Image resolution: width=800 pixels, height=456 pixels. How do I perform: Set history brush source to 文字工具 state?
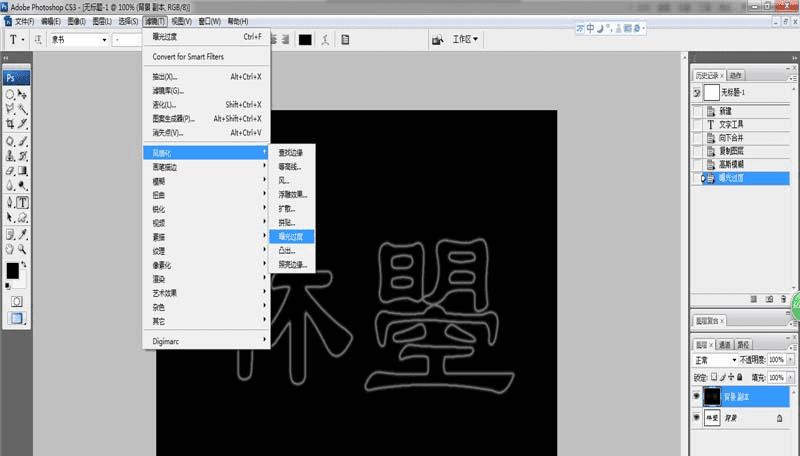(x=697, y=124)
